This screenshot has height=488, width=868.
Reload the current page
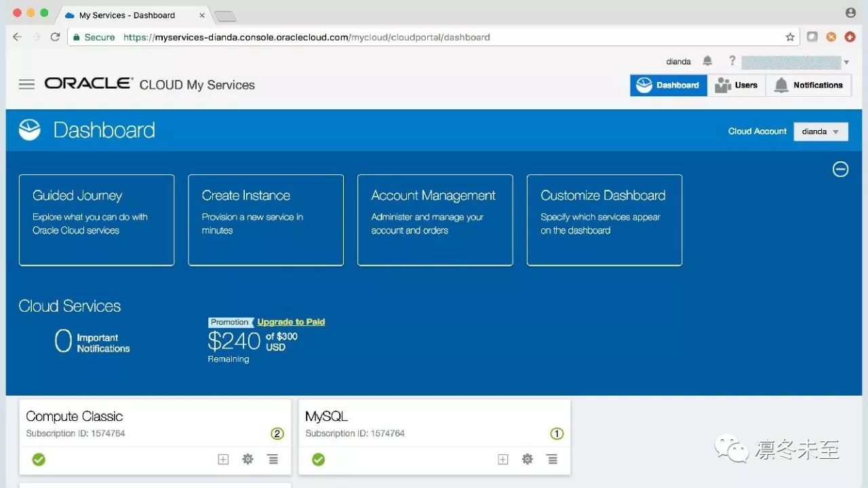(x=56, y=37)
